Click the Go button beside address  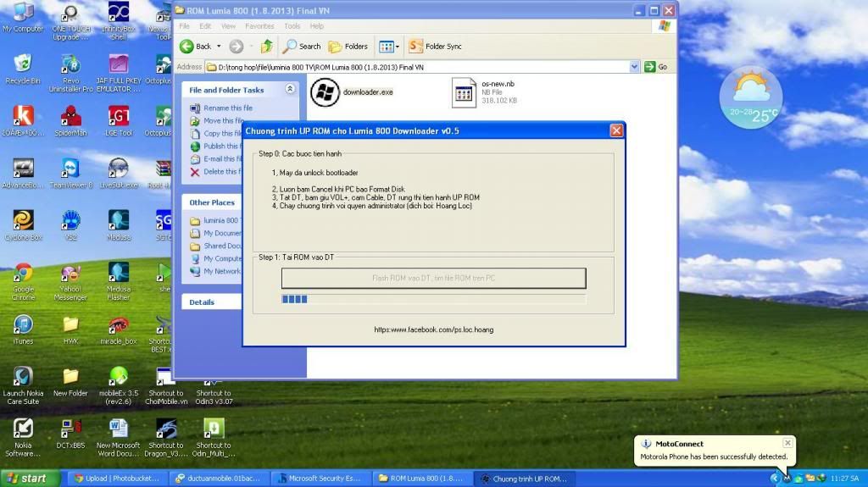656,67
